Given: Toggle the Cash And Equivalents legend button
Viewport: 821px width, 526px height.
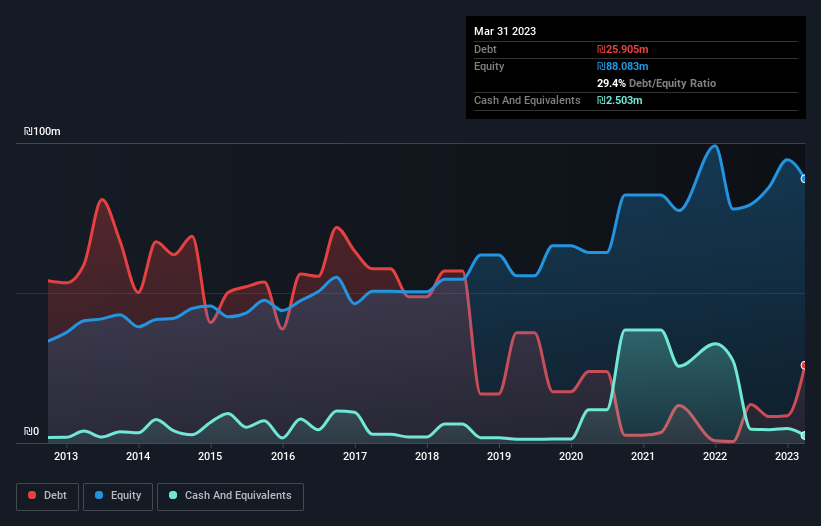Looking at the screenshot, I should tap(230, 496).
